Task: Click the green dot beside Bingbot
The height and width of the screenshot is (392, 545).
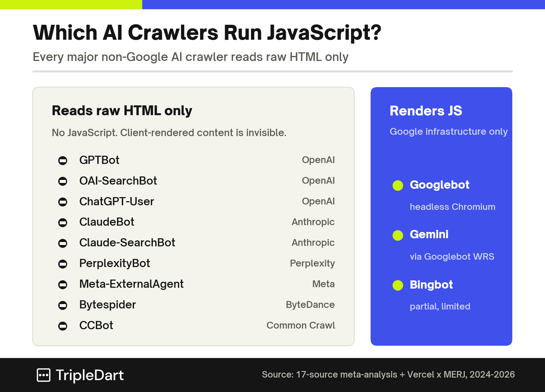Action: coord(398,285)
